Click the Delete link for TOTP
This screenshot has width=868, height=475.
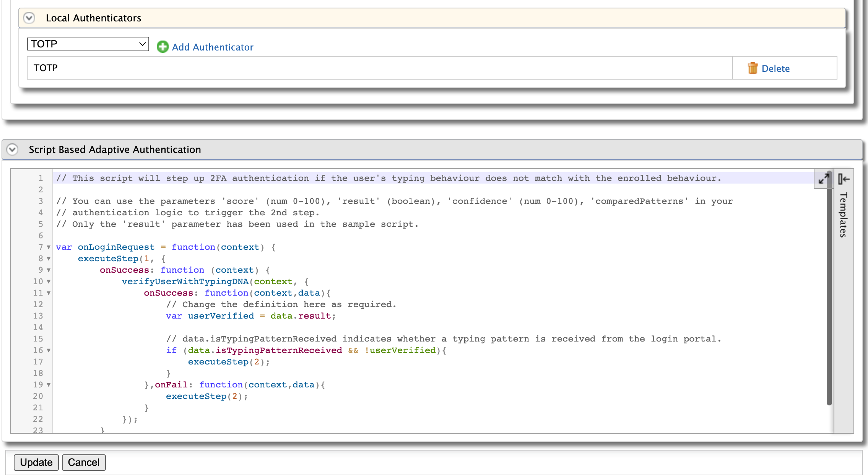775,68
